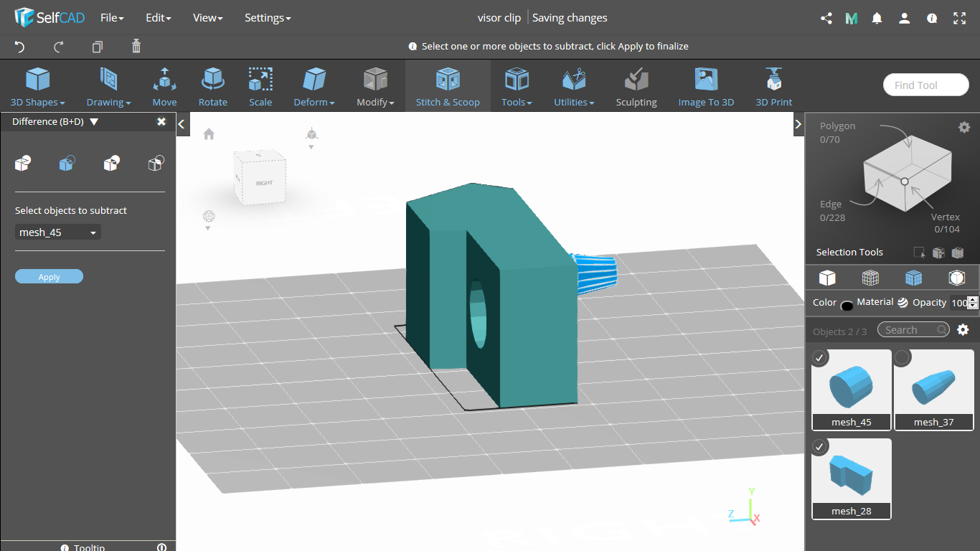This screenshot has width=980, height=551.
Task: Open the black Color swatch
Action: (x=847, y=305)
